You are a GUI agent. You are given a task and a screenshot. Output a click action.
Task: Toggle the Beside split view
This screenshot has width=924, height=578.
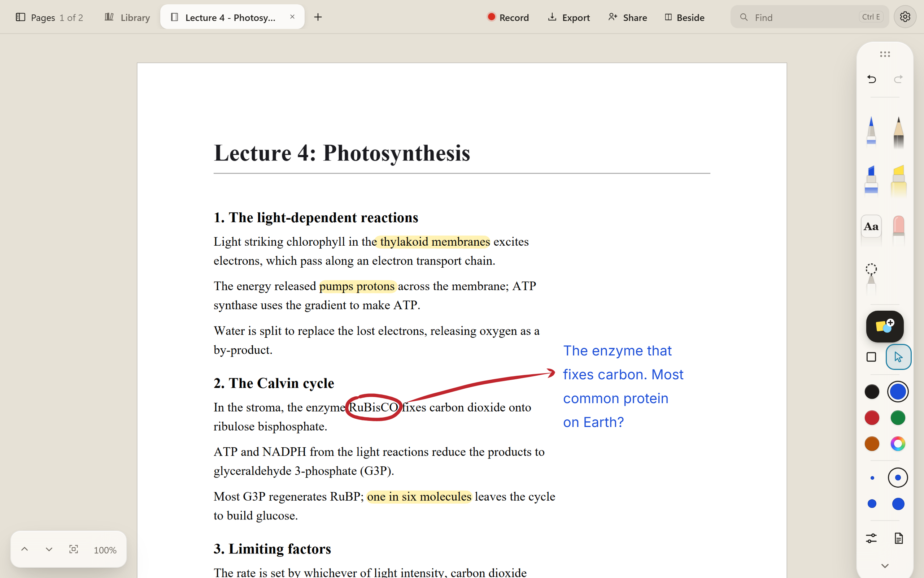[x=685, y=17]
